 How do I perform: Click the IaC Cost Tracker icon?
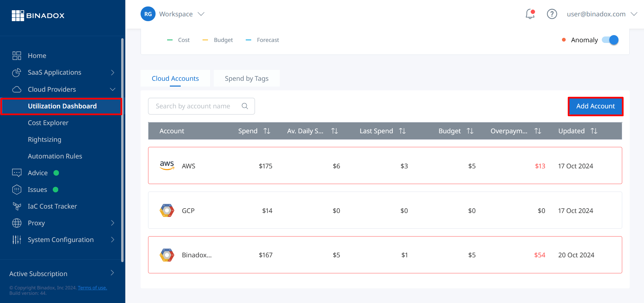(17, 206)
